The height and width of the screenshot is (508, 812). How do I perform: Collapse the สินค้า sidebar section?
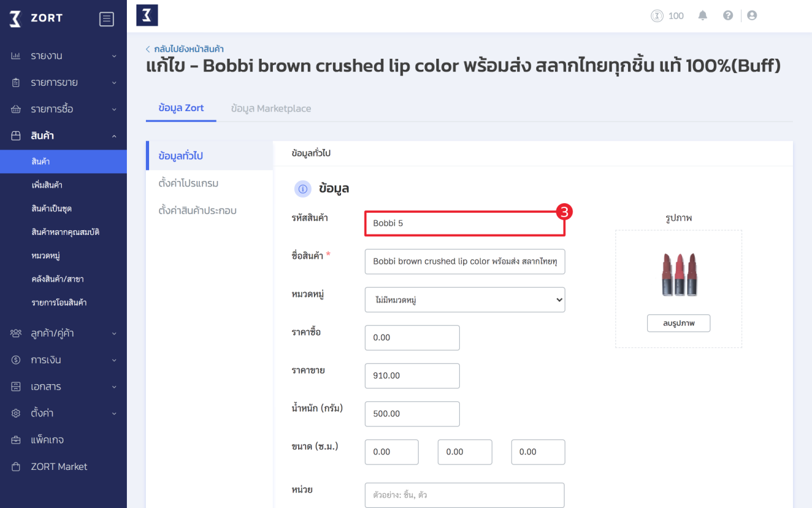[x=114, y=135]
